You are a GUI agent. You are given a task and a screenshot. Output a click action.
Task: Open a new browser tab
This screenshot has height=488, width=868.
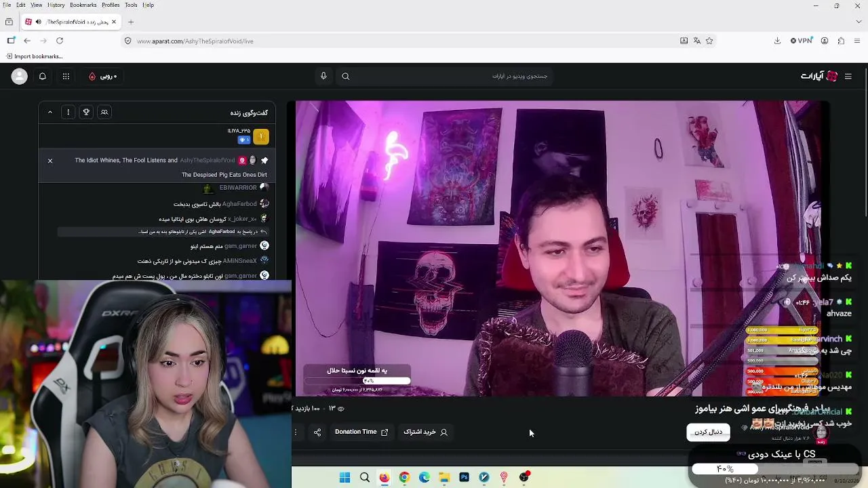pyautogui.click(x=131, y=22)
